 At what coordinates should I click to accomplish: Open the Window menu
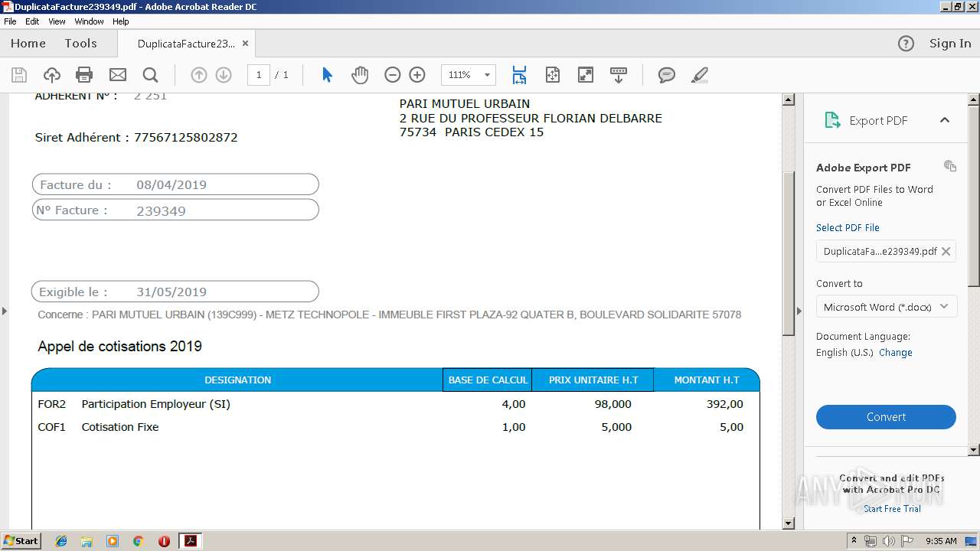pyautogui.click(x=89, y=21)
